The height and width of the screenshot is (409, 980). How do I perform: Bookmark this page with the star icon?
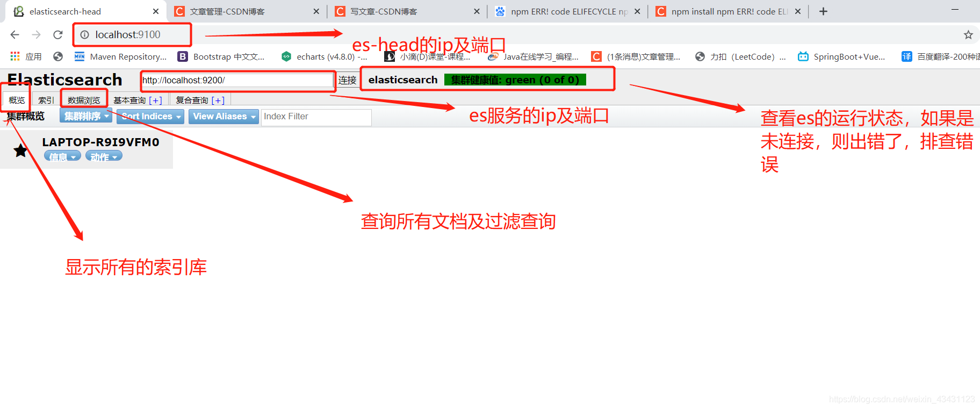[968, 35]
